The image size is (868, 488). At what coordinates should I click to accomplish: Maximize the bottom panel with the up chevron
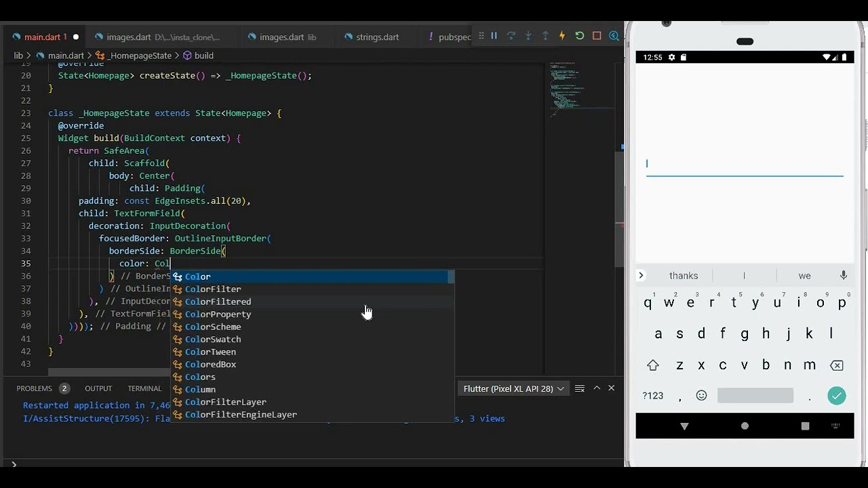597,388
